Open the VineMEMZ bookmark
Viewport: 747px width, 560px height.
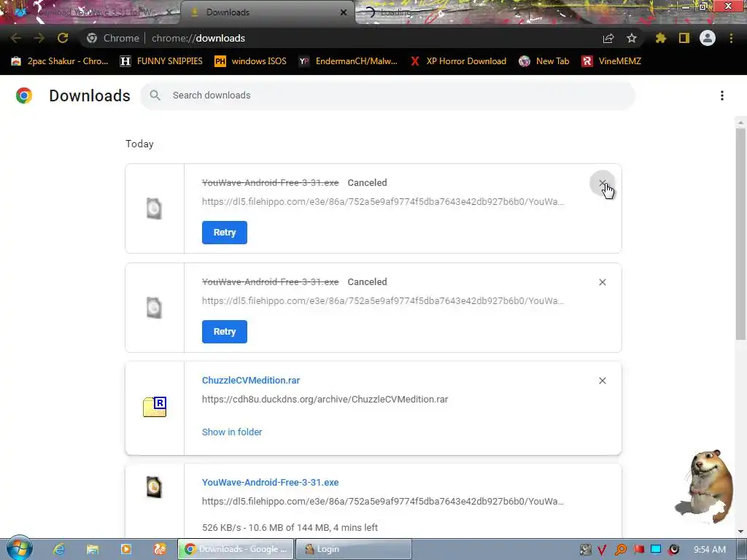[612, 61]
